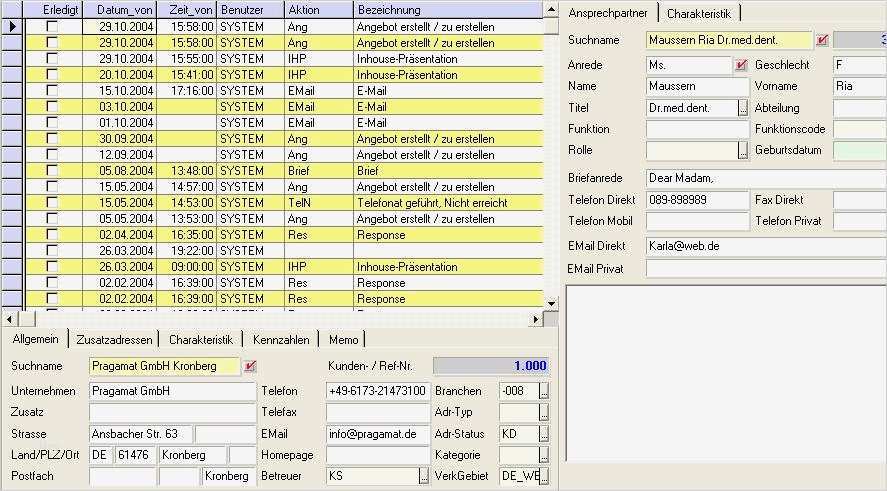
Task: Click the Telefon field with +49-6173-21473100
Action: 378,391
